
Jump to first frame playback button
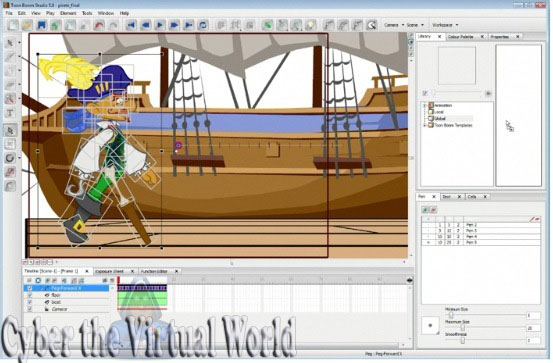click(x=132, y=25)
